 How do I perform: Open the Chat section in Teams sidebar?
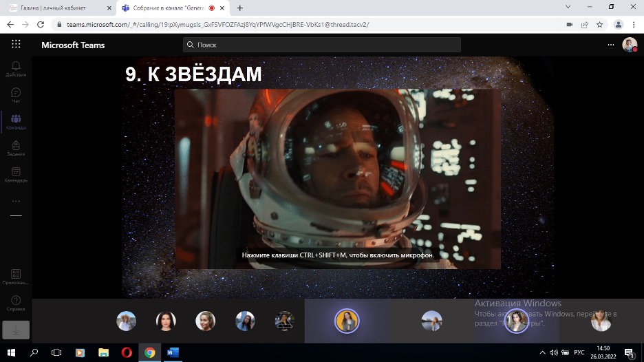coord(16,94)
